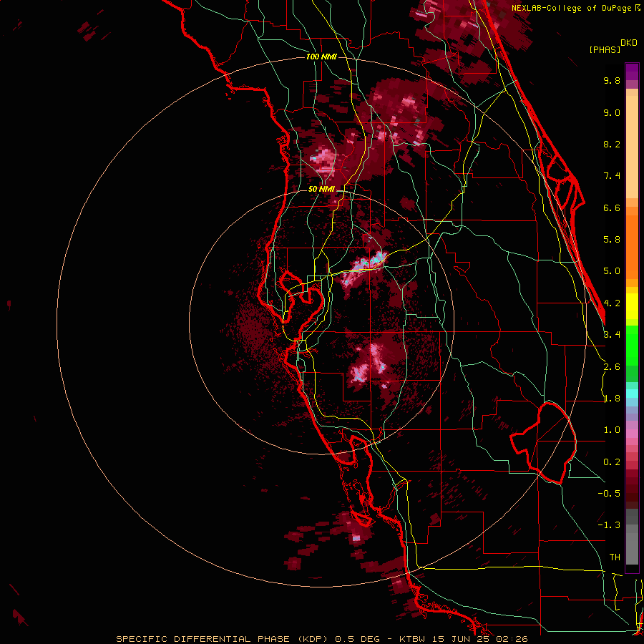
Task: Click the 7.4 value on the color scale
Action: [612, 176]
